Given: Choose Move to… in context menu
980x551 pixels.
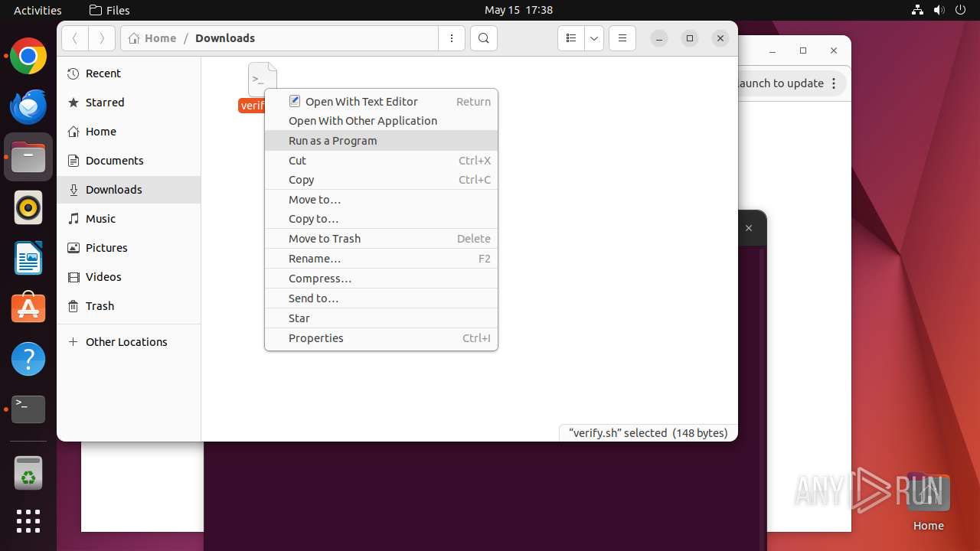Looking at the screenshot, I should coord(381,200).
